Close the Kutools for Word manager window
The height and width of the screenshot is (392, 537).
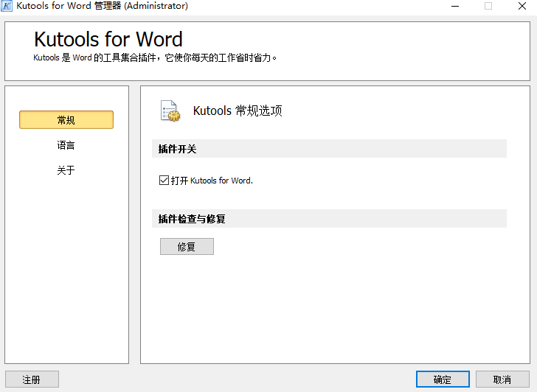coord(522,6)
